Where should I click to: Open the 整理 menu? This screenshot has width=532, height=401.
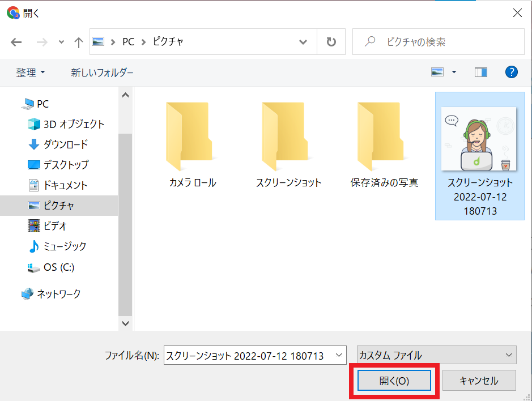[31, 72]
